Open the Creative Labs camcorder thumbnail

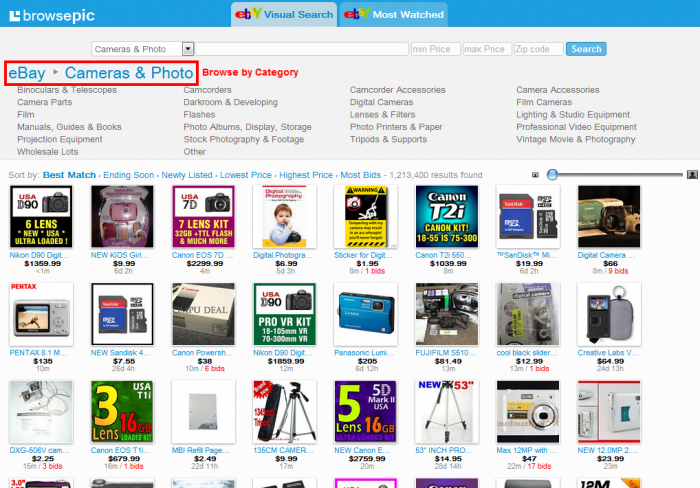point(609,314)
